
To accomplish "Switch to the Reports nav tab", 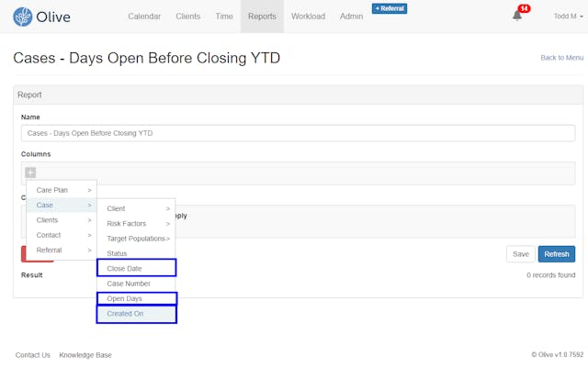I will click(262, 17).
